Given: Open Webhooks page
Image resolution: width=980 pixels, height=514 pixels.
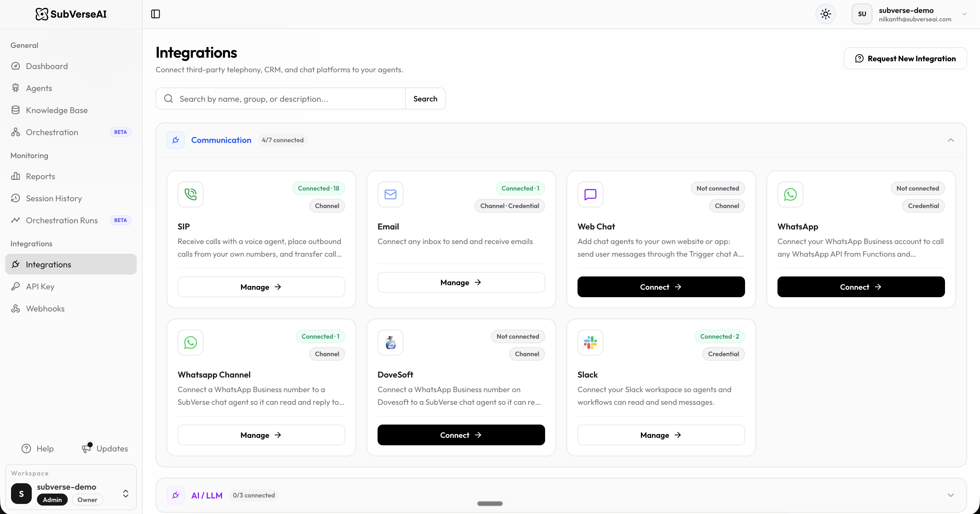Looking at the screenshot, I should (x=71, y=309).
